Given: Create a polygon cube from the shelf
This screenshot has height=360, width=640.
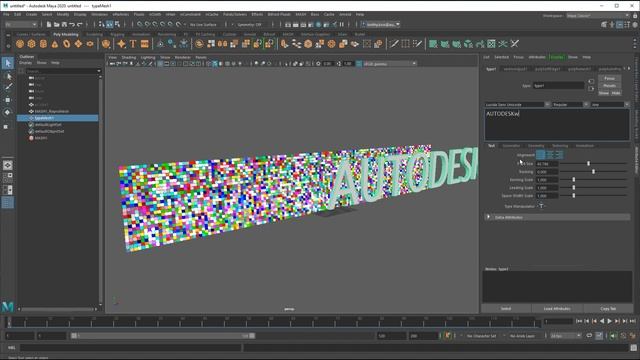Looking at the screenshot, I should (31, 44).
